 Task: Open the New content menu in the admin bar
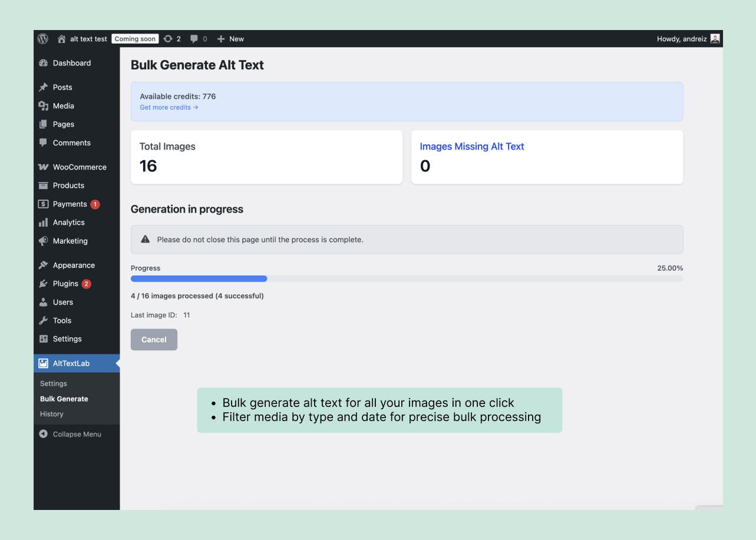coord(222,38)
